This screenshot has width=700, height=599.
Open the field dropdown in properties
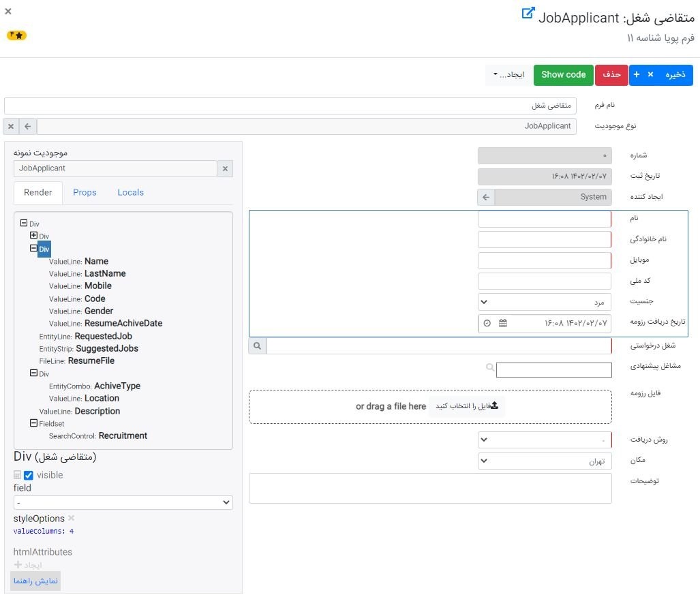pyautogui.click(x=123, y=503)
